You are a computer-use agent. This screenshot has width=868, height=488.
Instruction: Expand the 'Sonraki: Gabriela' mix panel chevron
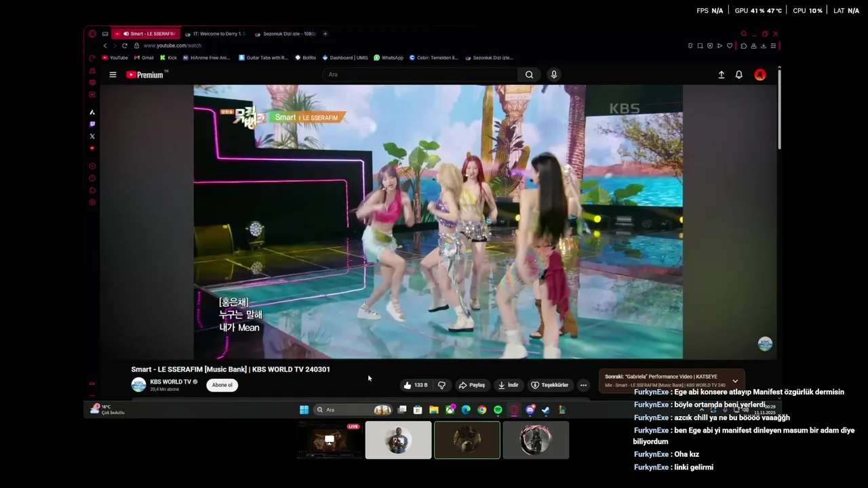[735, 381]
